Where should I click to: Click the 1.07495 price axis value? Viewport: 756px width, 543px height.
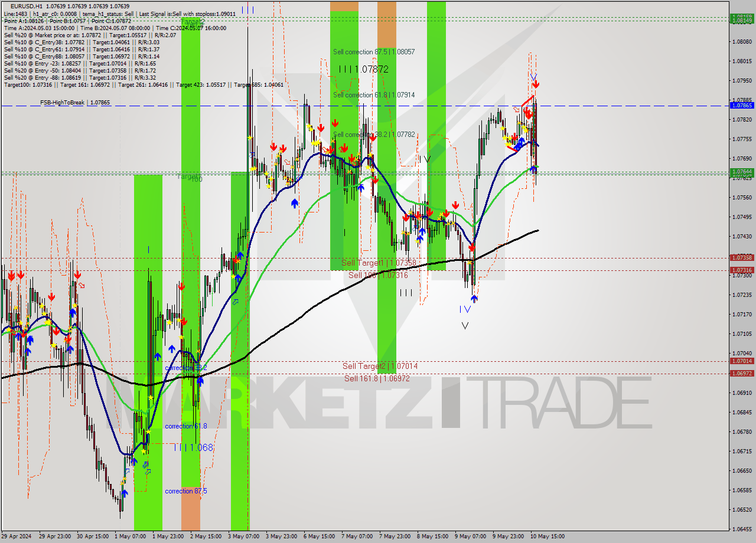point(742,217)
